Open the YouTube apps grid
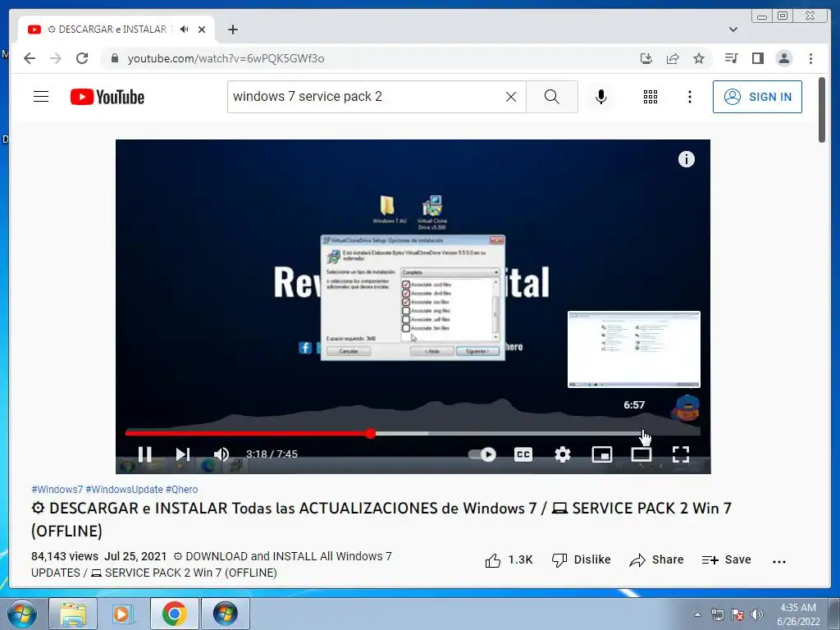840x630 pixels. (x=651, y=97)
